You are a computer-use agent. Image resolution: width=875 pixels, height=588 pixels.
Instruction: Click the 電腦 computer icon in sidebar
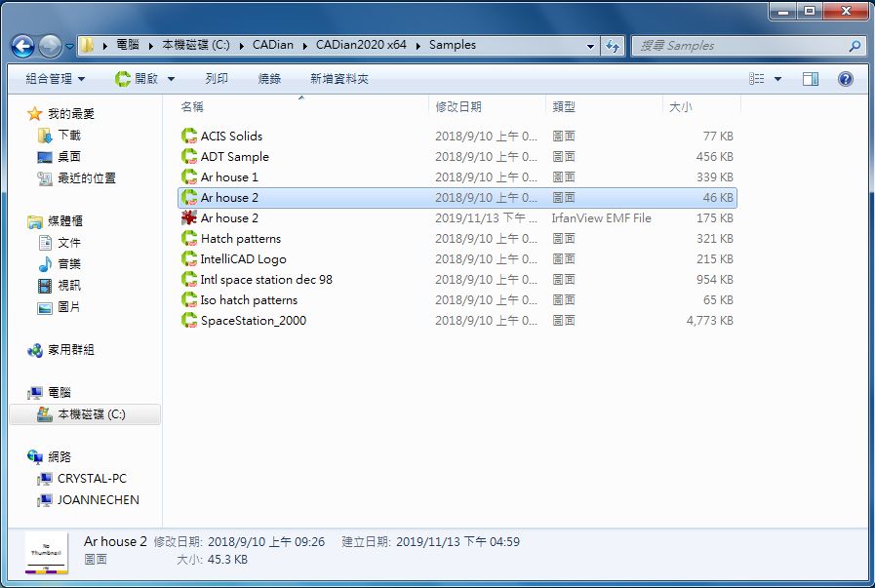[34, 393]
